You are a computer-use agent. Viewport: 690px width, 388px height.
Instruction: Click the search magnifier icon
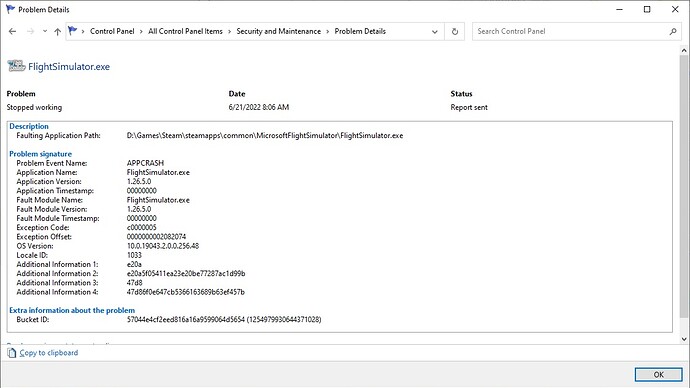click(x=673, y=31)
